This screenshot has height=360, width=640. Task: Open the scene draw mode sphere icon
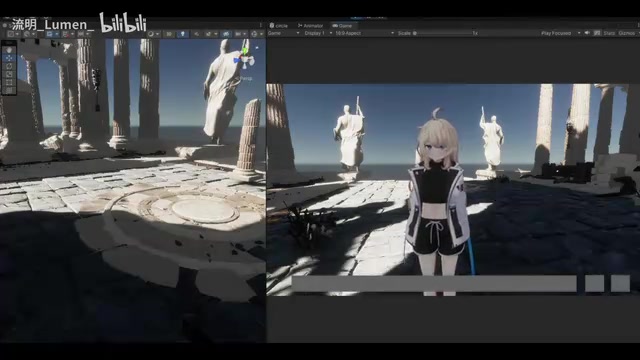(x=151, y=34)
